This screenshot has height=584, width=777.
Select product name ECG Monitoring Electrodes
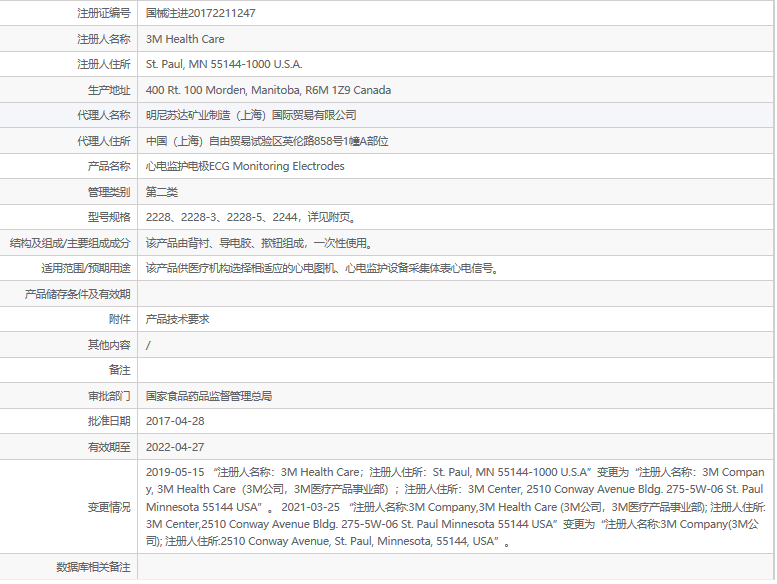point(277,166)
